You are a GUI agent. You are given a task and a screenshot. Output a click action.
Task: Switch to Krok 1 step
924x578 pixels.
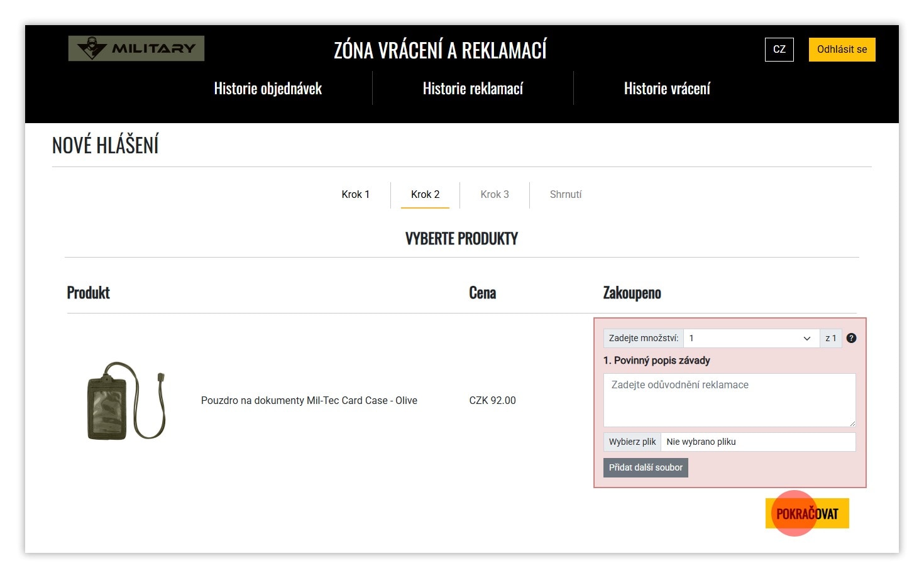tap(355, 195)
